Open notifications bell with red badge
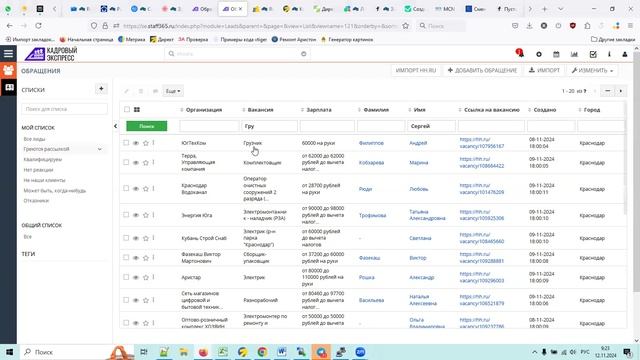This screenshot has width=640, height=360. click(520, 53)
